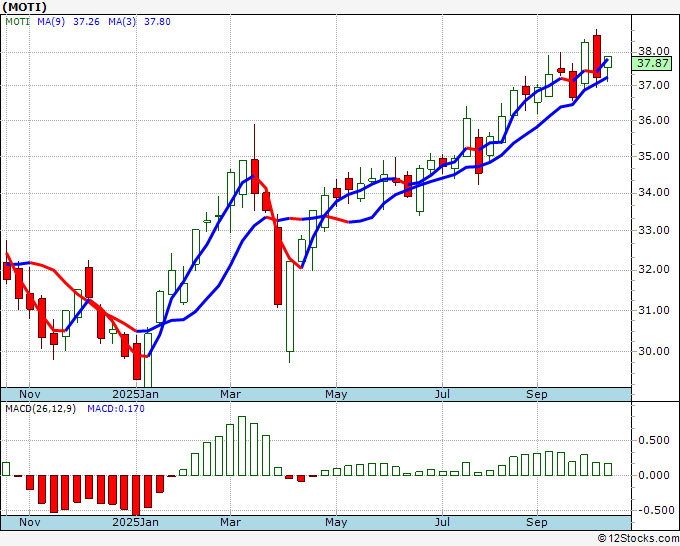Click the 38.00 price axis label
This screenshot has height=546, width=680.
tap(654, 51)
